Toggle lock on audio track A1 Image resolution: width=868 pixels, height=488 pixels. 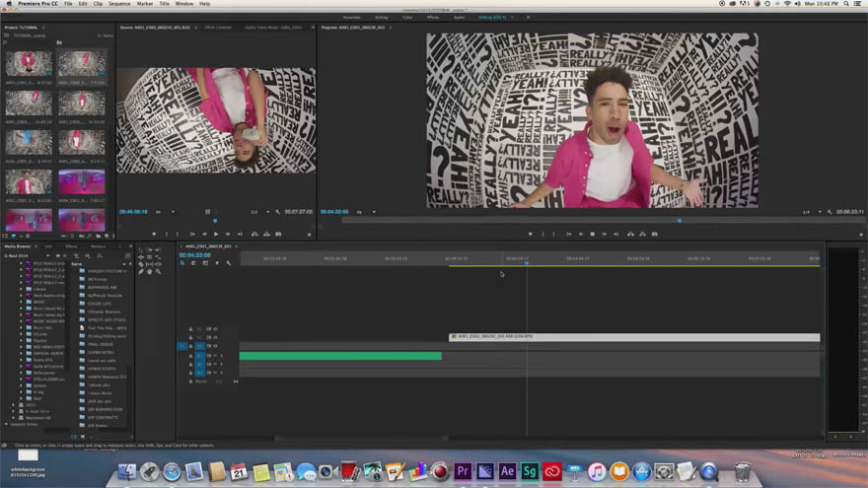coord(191,356)
